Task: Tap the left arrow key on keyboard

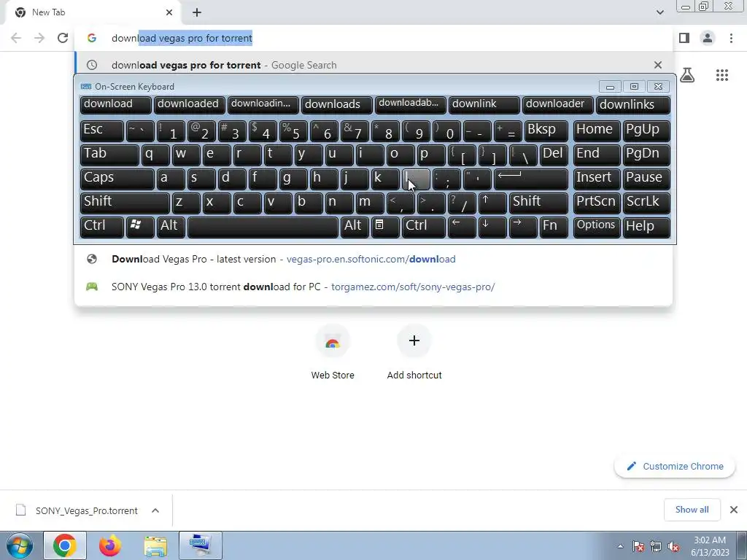Action: [462, 227]
